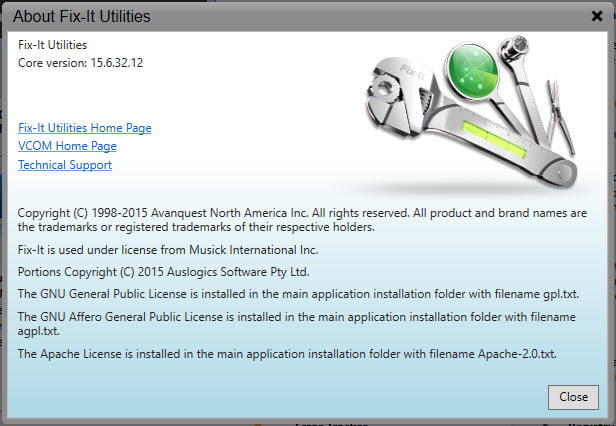Click the "About Fix-It Utilities" title text
The height and width of the screenshot is (426, 616).
[82, 17]
